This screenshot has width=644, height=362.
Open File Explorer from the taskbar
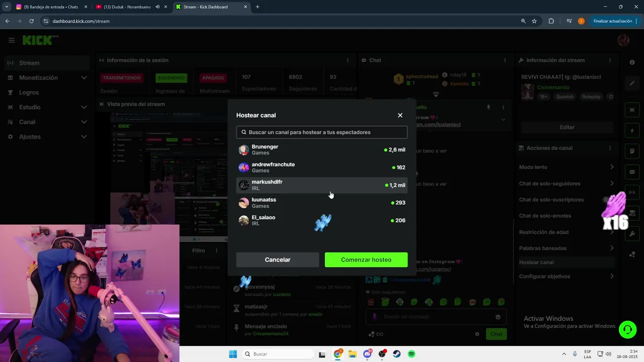352,354
